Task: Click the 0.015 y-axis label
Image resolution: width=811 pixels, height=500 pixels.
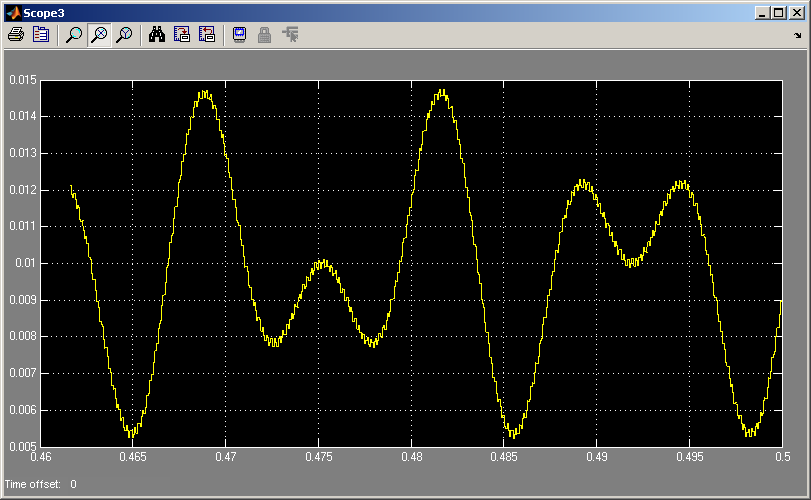Action: (x=23, y=80)
